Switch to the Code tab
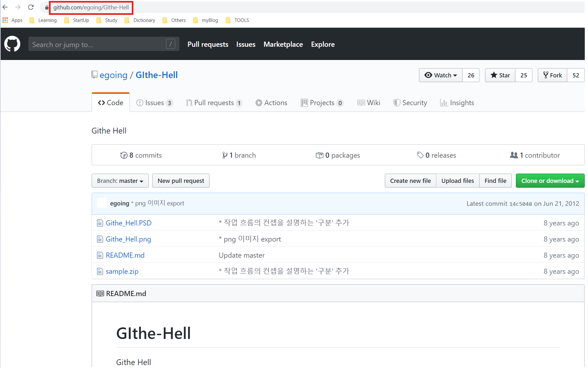 [111, 103]
